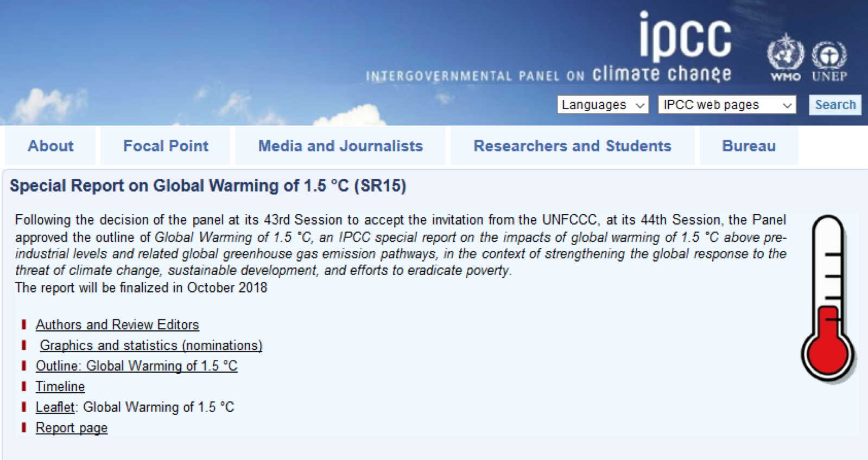
Task: Open the About tab
Action: 50,146
